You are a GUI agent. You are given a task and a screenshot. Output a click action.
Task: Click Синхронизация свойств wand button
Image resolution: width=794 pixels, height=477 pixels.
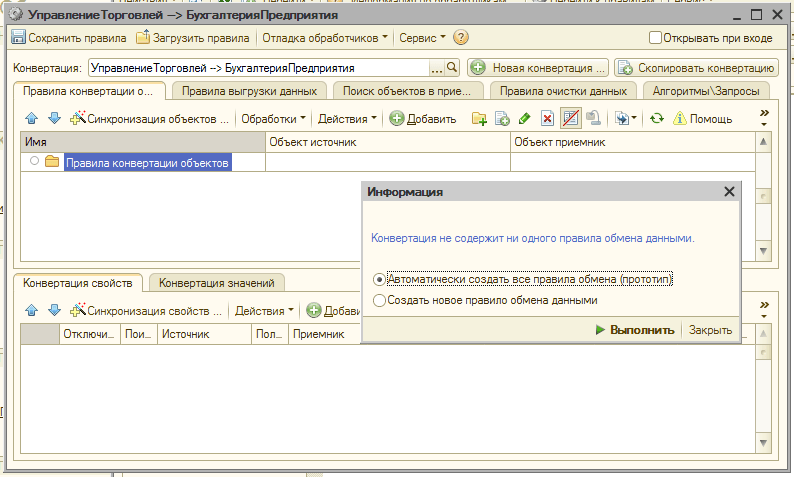[x=146, y=310]
